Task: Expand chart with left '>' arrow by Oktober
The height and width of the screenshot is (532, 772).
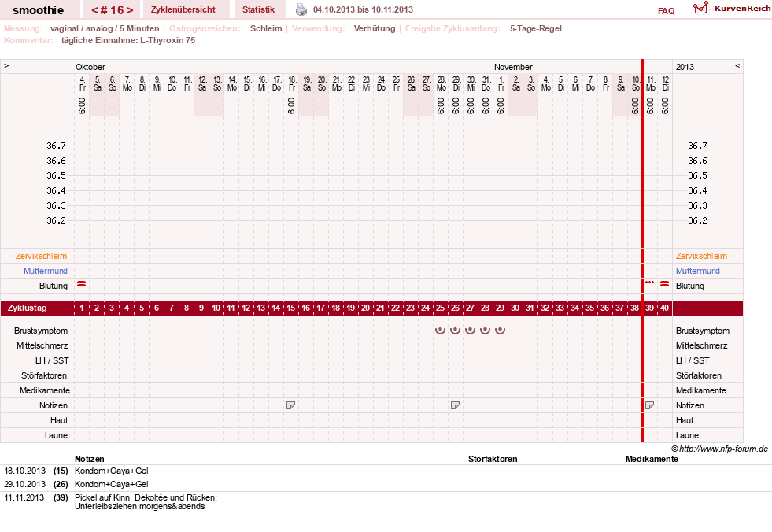Action: tap(6, 65)
